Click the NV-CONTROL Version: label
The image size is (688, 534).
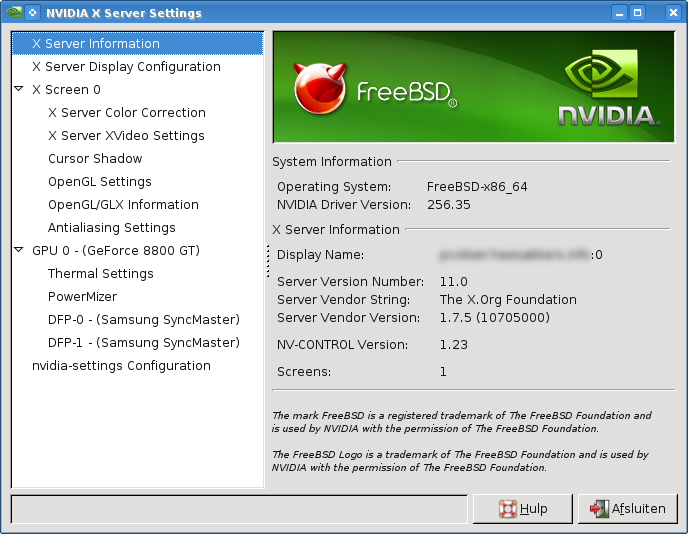[342, 345]
